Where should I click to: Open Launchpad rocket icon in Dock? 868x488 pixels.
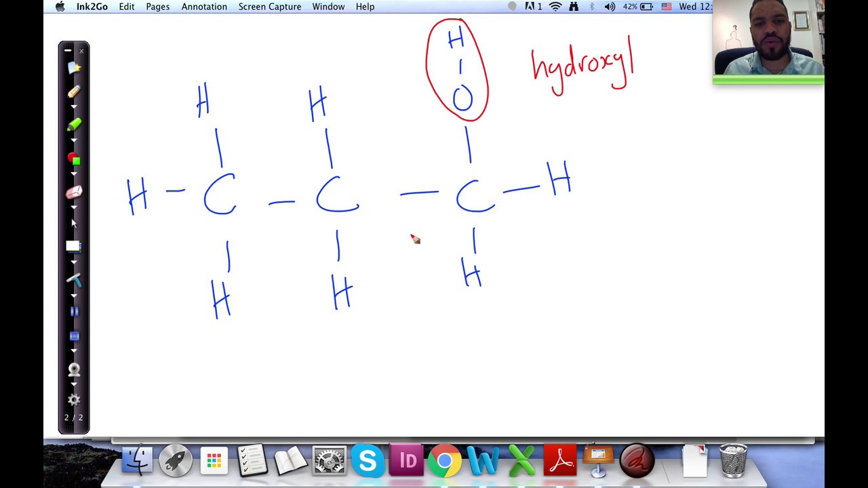click(x=175, y=461)
